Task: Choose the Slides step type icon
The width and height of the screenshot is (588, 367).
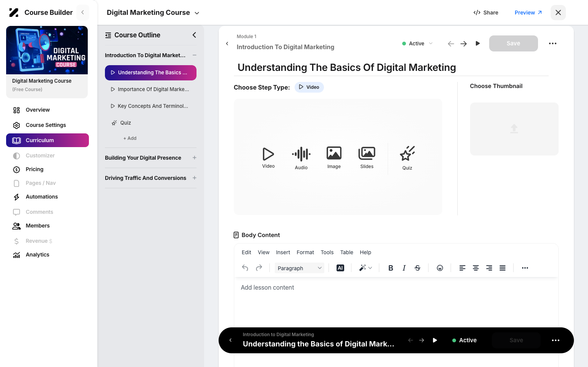Action: click(367, 154)
